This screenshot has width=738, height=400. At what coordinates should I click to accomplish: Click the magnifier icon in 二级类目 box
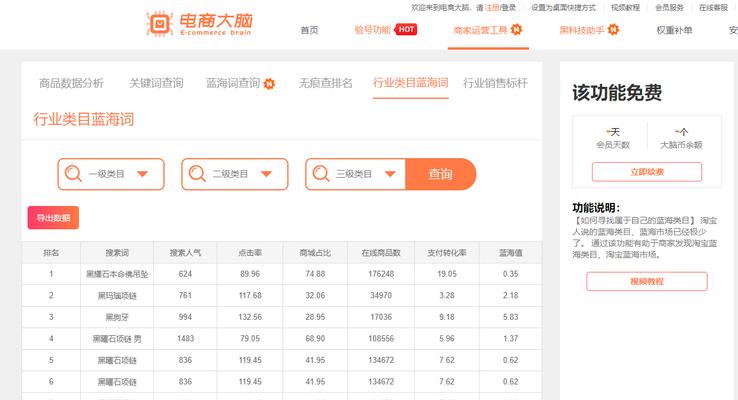click(197, 174)
